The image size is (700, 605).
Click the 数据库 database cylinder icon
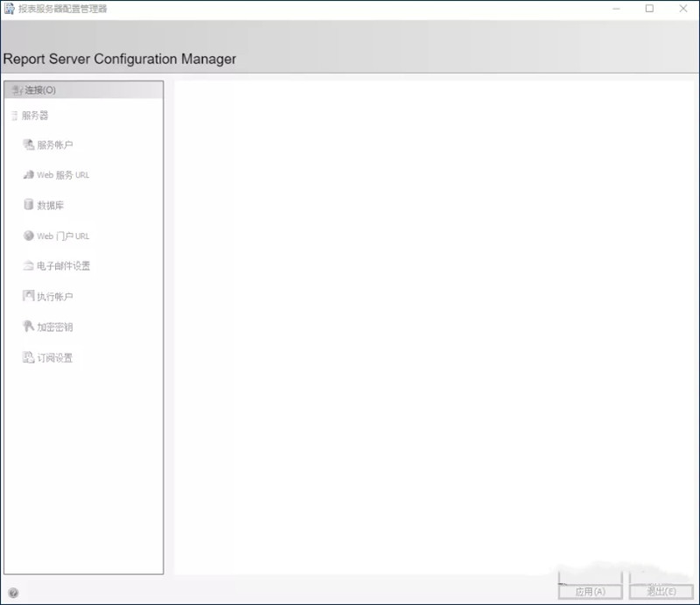coord(29,205)
